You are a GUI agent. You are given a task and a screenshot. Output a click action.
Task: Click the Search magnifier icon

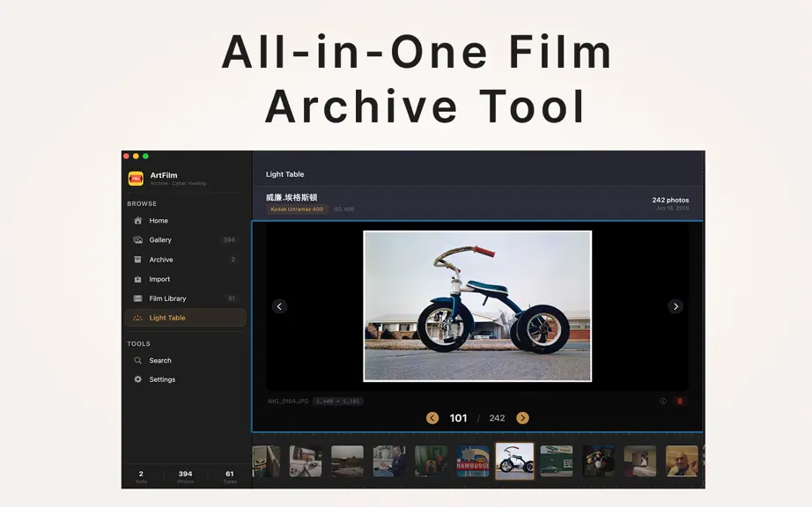137,360
